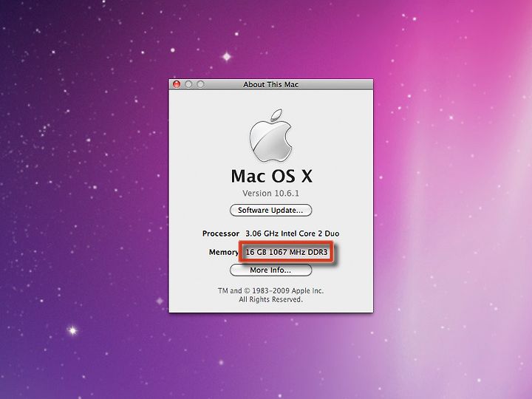Click the Mac OS X heading

(x=271, y=177)
